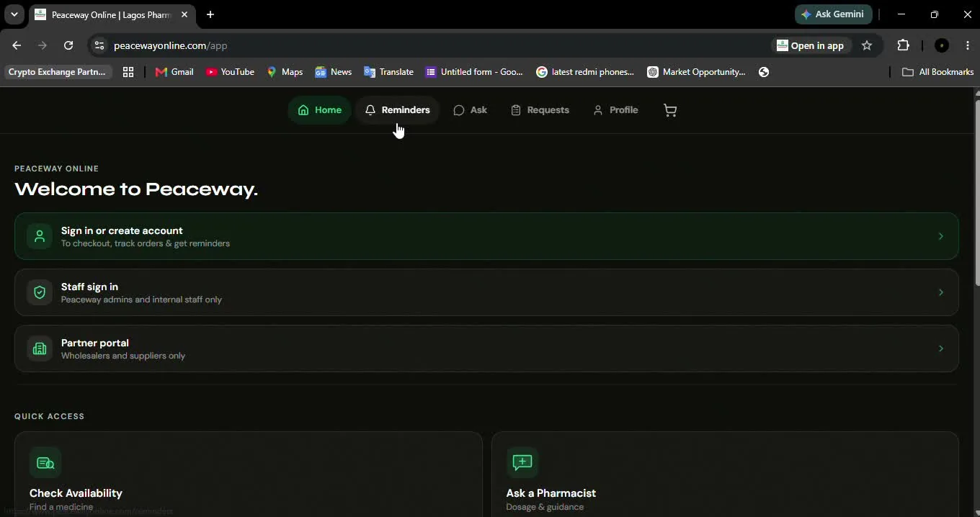The image size is (980, 517).
Task: Open Crypto Exchange Partn... bookmark
Action: (x=57, y=72)
